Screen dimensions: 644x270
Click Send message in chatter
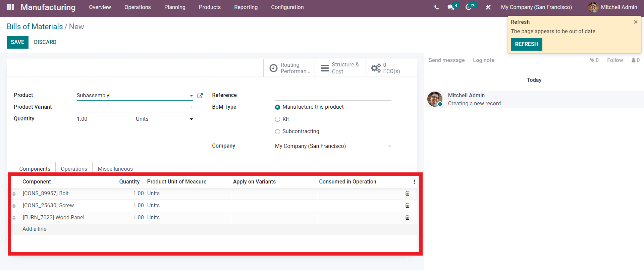point(446,60)
